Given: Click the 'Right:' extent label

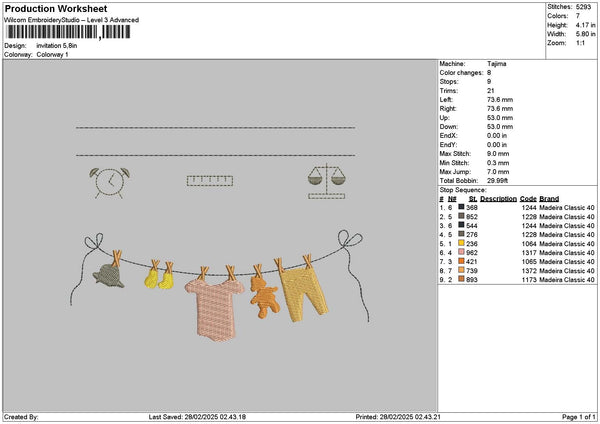Looking at the screenshot, I should [x=448, y=109].
